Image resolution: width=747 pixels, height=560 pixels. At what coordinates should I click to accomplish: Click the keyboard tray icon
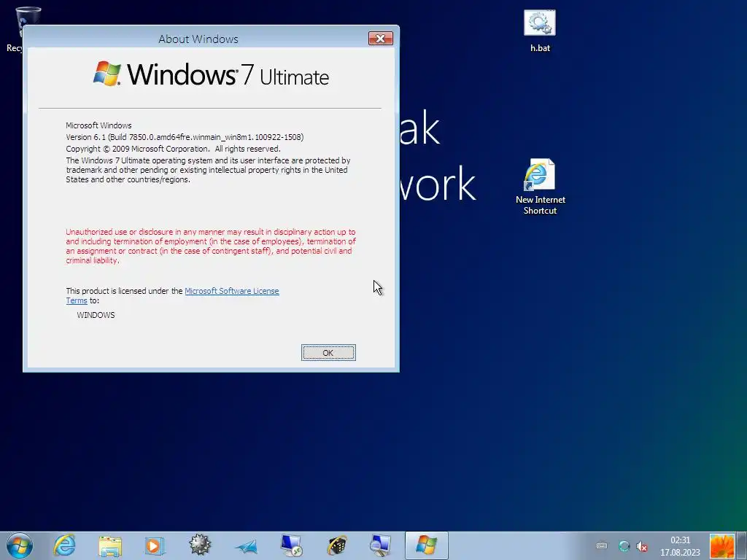click(x=602, y=545)
